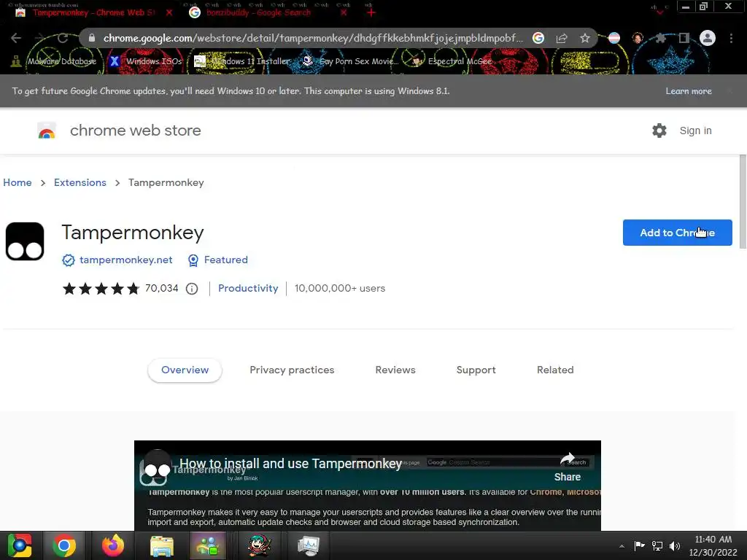Open Windows 11 Installer bookmark

click(x=242, y=61)
